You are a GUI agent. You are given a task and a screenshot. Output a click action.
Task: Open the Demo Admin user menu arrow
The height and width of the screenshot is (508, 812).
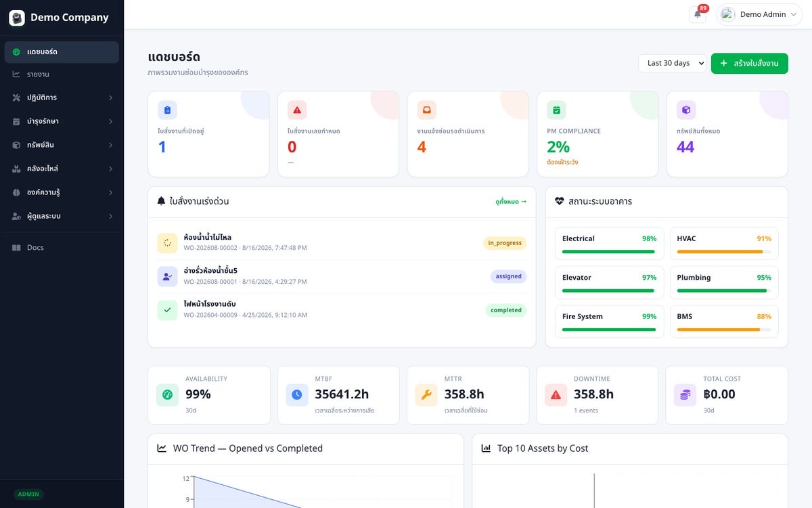[794, 14]
